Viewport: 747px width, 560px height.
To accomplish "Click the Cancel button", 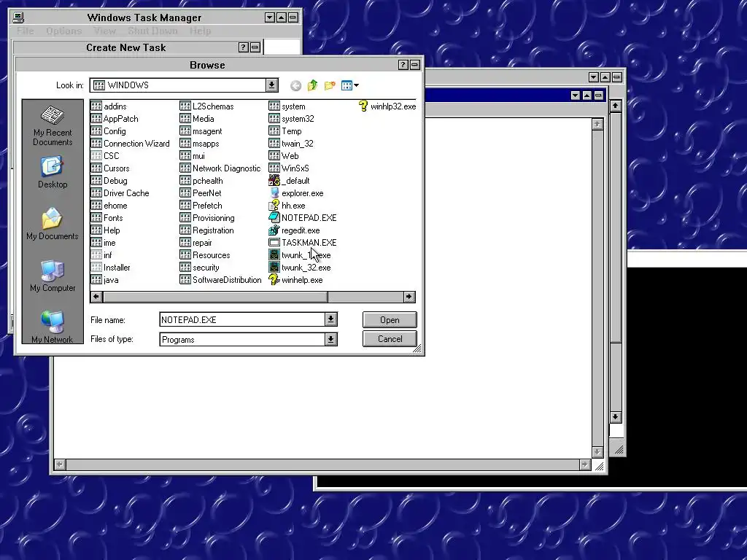I will pyautogui.click(x=390, y=339).
